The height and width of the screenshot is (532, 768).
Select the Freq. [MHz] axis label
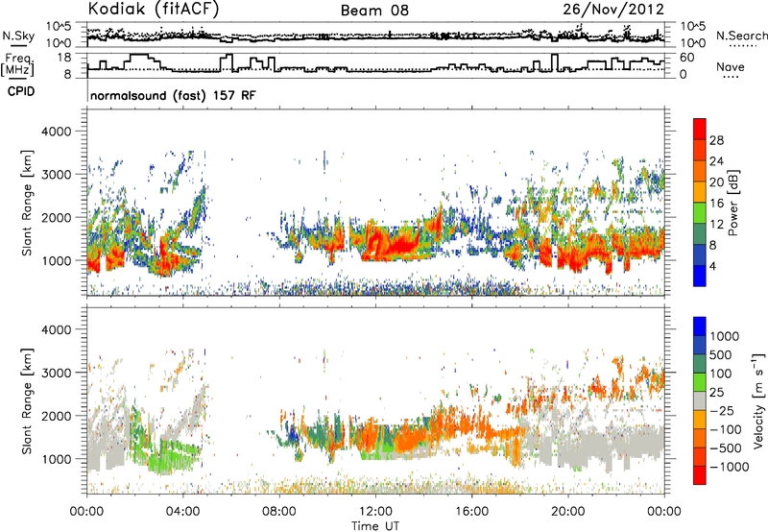point(18,64)
